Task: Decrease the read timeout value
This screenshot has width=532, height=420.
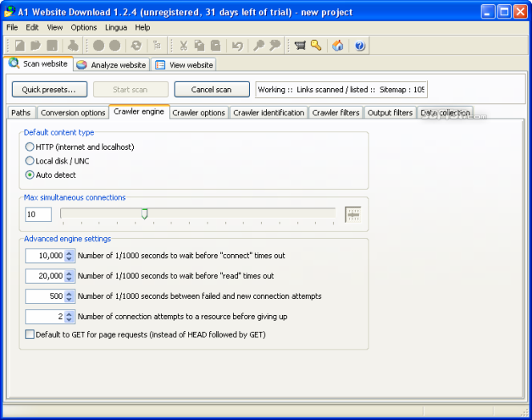Action: [69, 279]
